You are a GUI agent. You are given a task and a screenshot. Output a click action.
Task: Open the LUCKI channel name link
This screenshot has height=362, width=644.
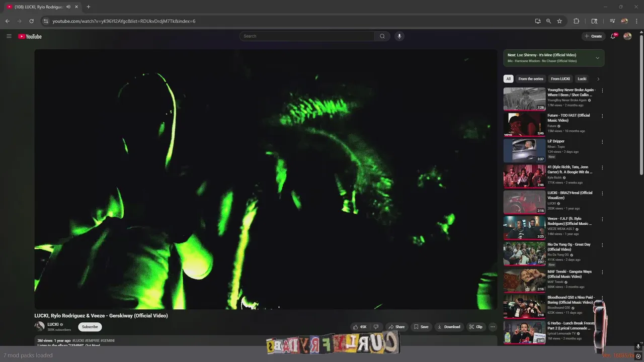coord(53,324)
